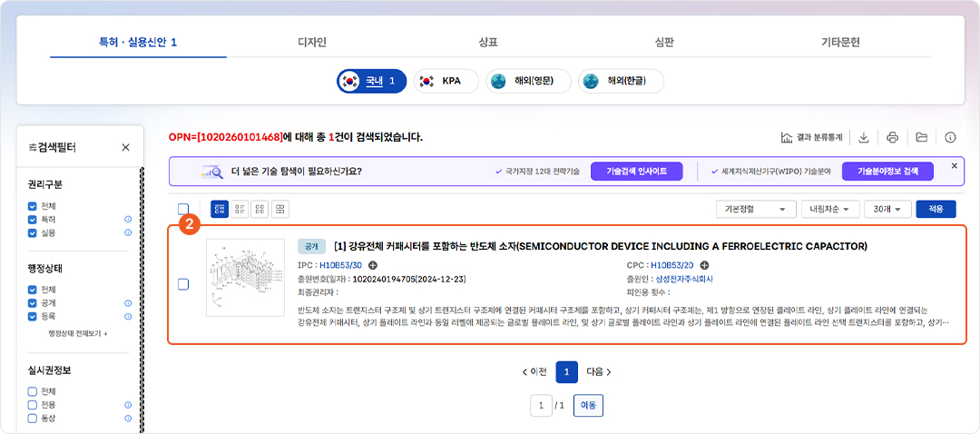Screen dimensions: 980x434
Task: Click the page number input field
Action: tap(541, 405)
